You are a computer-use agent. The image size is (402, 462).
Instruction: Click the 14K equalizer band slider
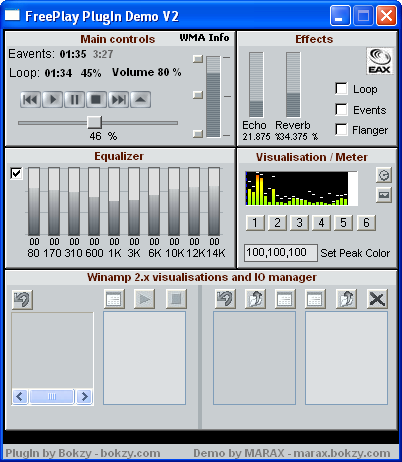(x=214, y=202)
